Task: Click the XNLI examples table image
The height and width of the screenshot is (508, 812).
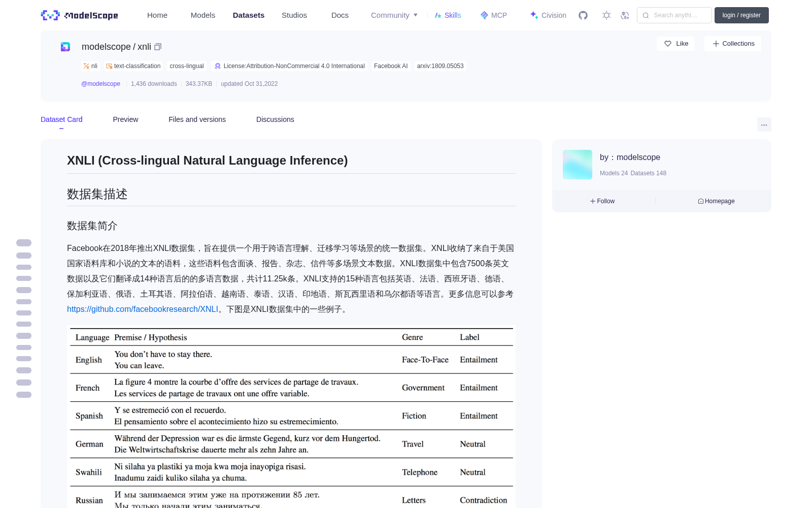Action: pyautogui.click(x=291, y=417)
